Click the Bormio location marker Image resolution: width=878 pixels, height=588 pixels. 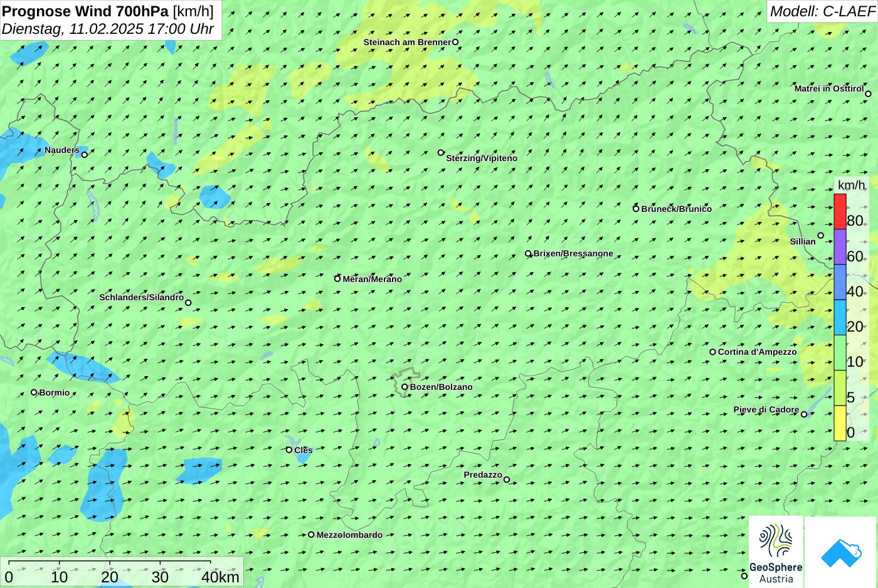point(34,392)
